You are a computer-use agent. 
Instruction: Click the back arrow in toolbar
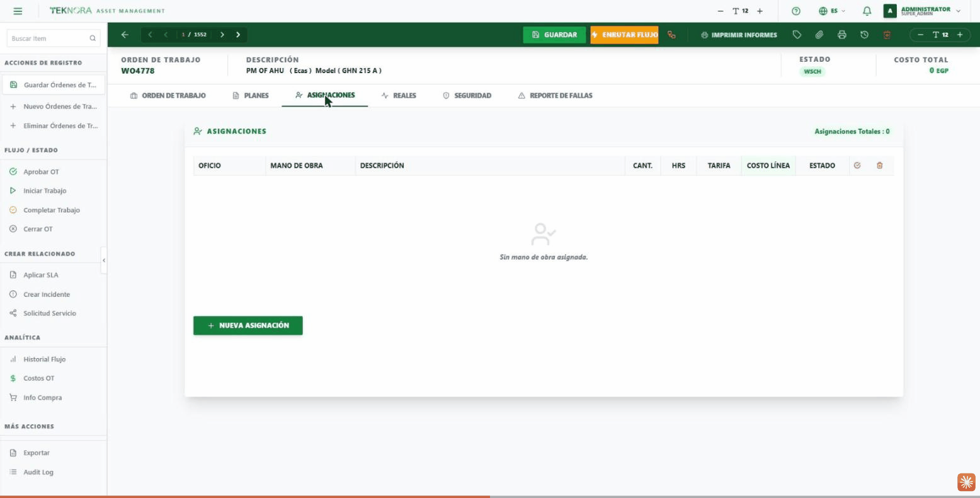(x=125, y=35)
